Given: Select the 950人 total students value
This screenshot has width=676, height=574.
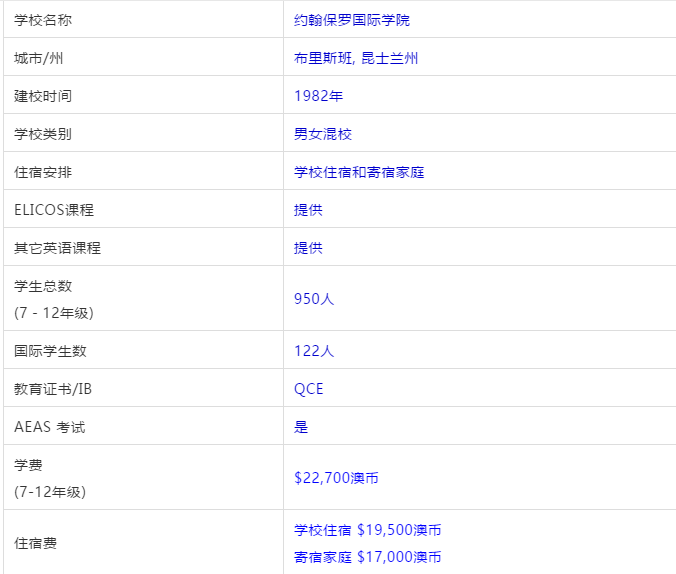Looking at the screenshot, I should [314, 298].
